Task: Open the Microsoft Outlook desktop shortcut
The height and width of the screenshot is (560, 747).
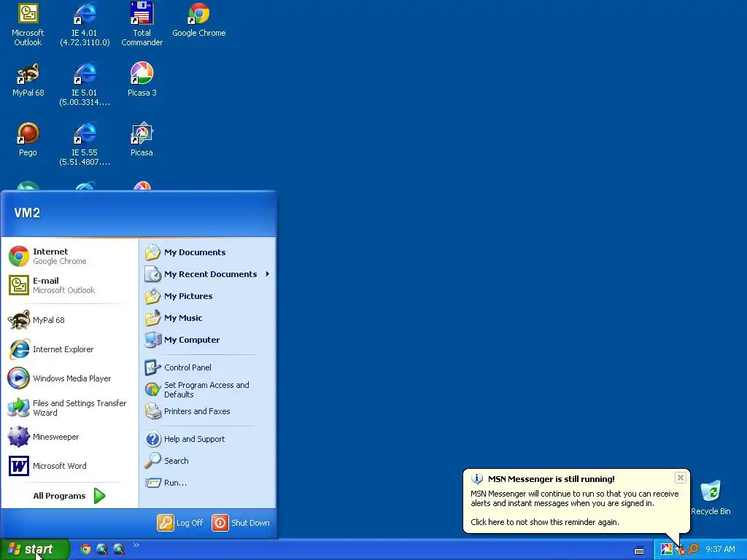Action: pyautogui.click(x=28, y=25)
